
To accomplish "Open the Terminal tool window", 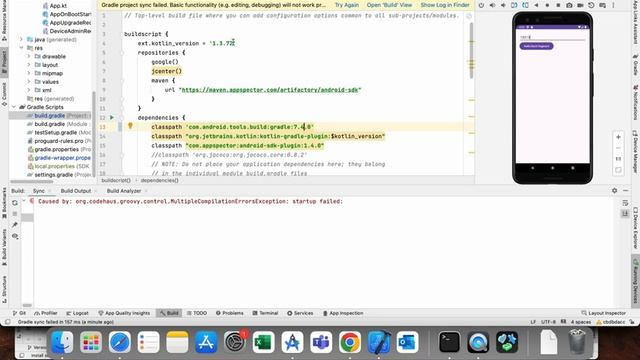I will 265,313.
